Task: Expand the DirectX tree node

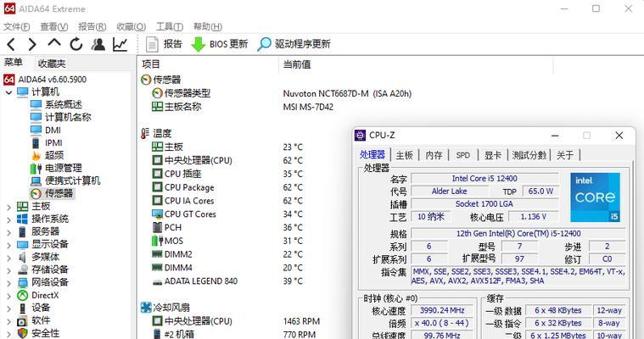Action: pyautogui.click(x=8, y=296)
